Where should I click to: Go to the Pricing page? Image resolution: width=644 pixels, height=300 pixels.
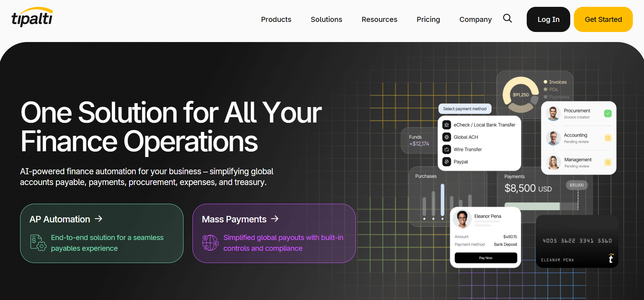(x=428, y=19)
